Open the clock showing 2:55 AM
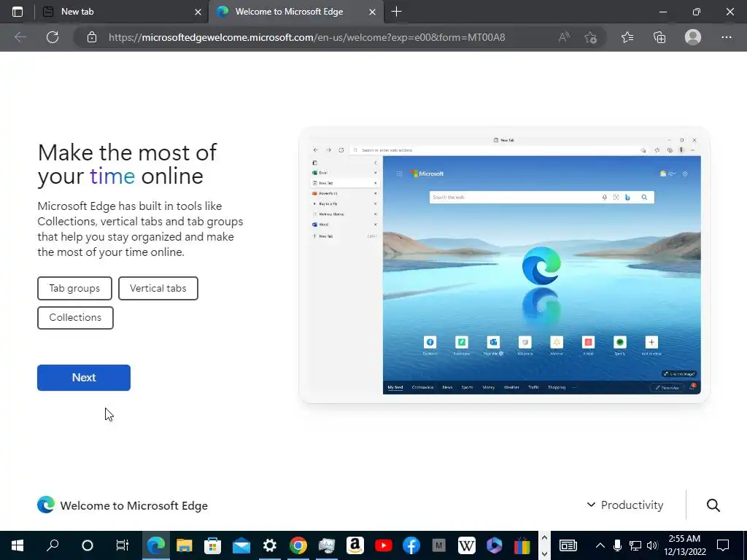Screen dimensions: 747x560 (684, 545)
